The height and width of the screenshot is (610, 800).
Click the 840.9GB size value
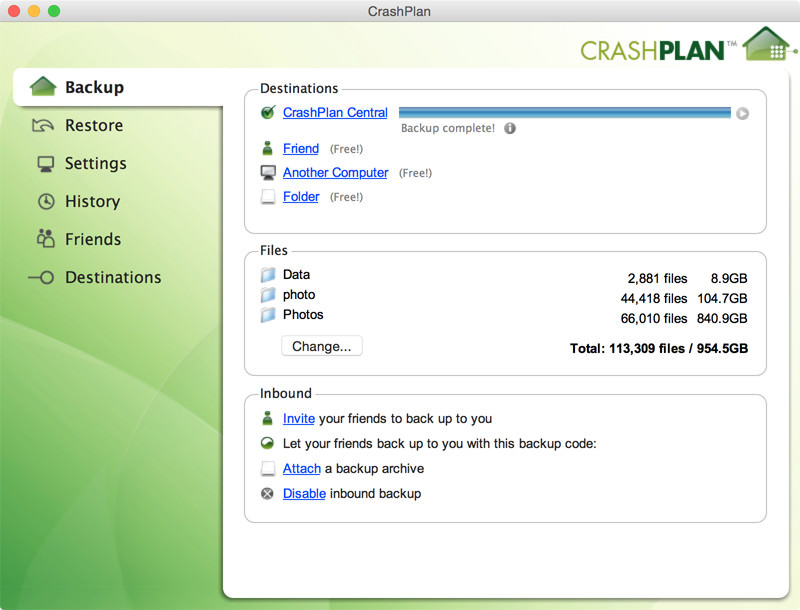[722, 318]
